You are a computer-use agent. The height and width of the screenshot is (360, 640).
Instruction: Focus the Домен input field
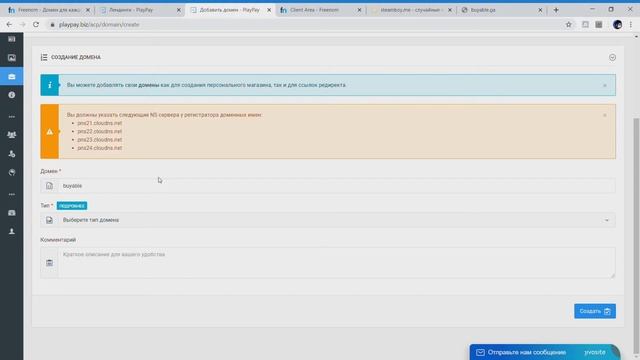tap(336, 186)
